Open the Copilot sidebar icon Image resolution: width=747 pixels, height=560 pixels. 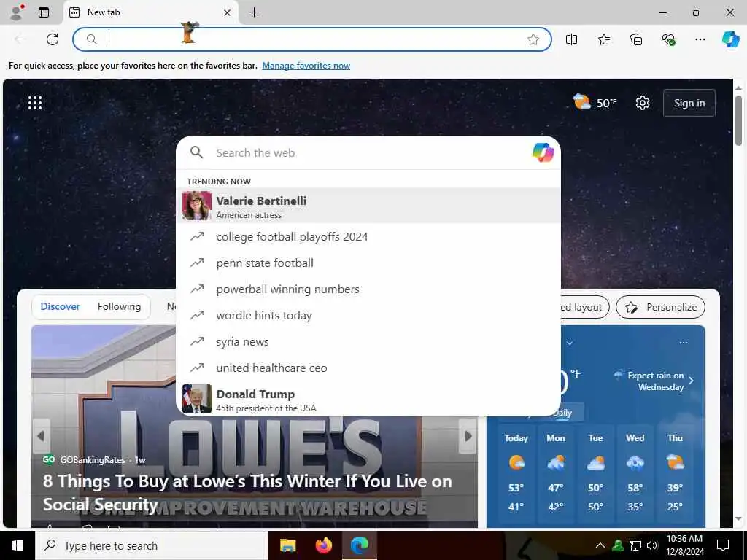tap(731, 39)
